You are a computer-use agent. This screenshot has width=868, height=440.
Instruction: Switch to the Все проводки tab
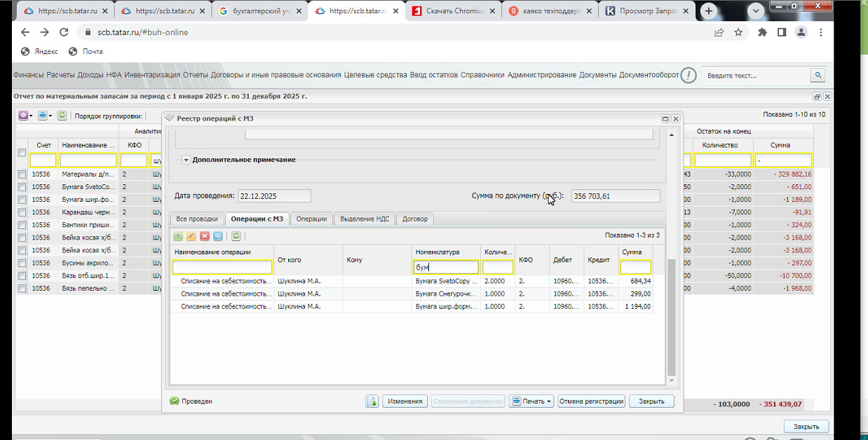click(x=197, y=219)
